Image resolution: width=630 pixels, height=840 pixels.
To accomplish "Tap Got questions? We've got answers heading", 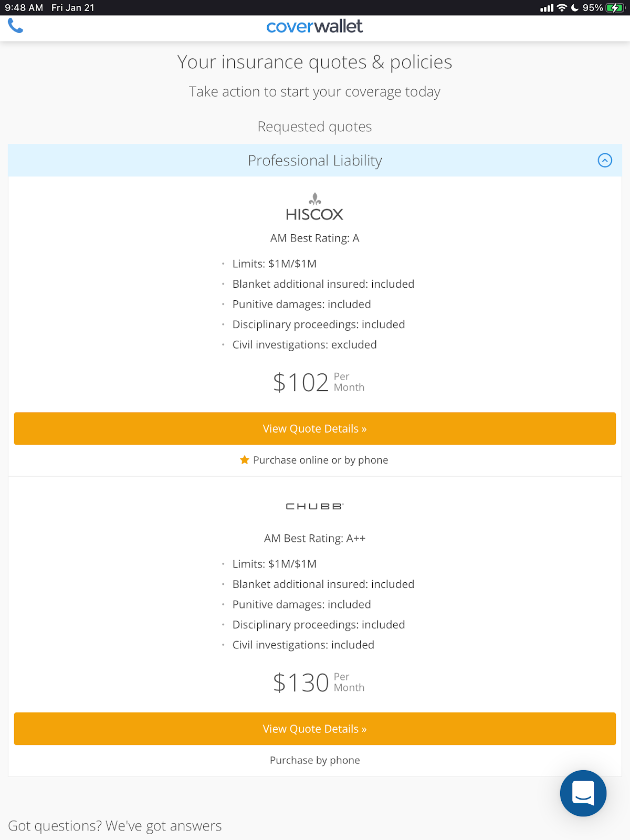I will click(x=115, y=826).
